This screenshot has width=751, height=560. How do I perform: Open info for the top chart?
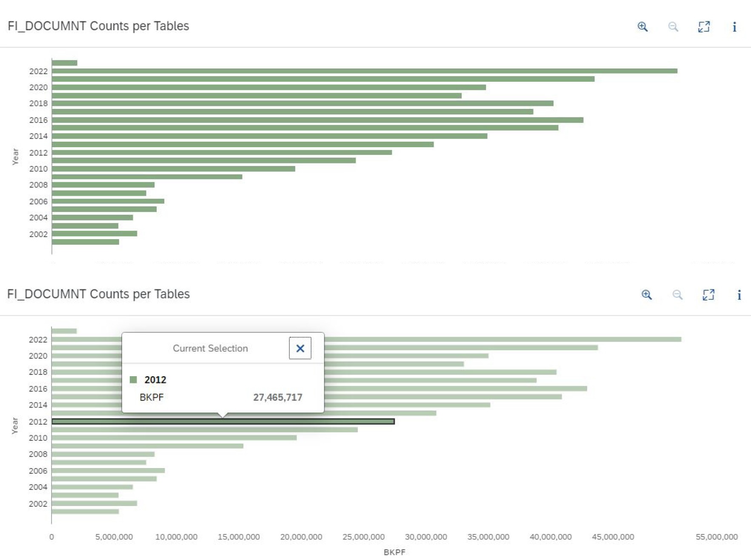tap(734, 27)
